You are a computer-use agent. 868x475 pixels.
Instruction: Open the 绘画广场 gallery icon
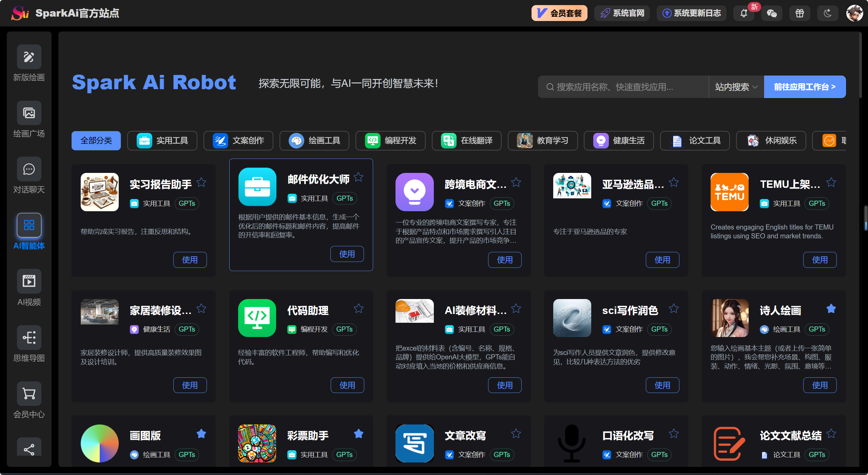pyautogui.click(x=29, y=113)
